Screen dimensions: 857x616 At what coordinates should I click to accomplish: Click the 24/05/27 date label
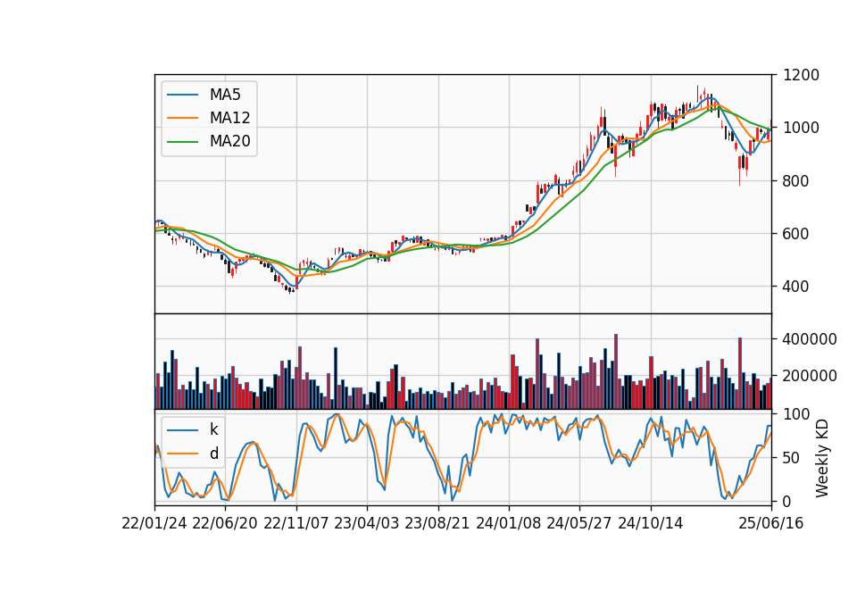click(579, 523)
